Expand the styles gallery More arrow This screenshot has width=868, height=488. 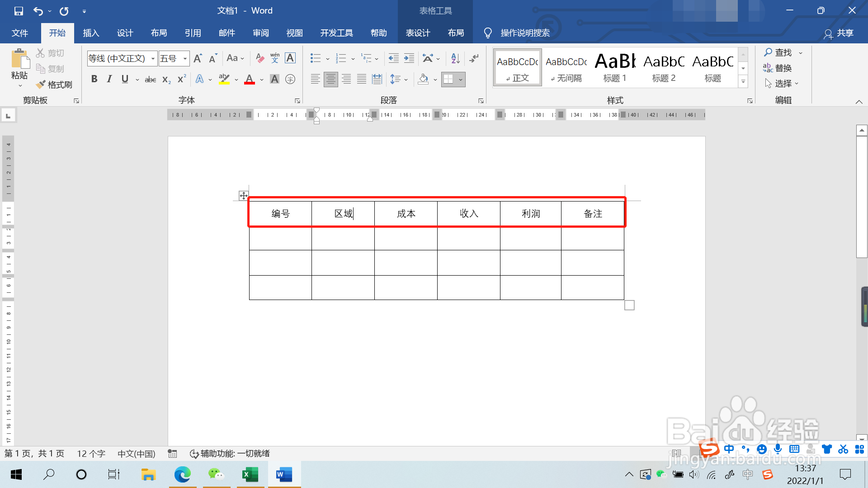743,82
